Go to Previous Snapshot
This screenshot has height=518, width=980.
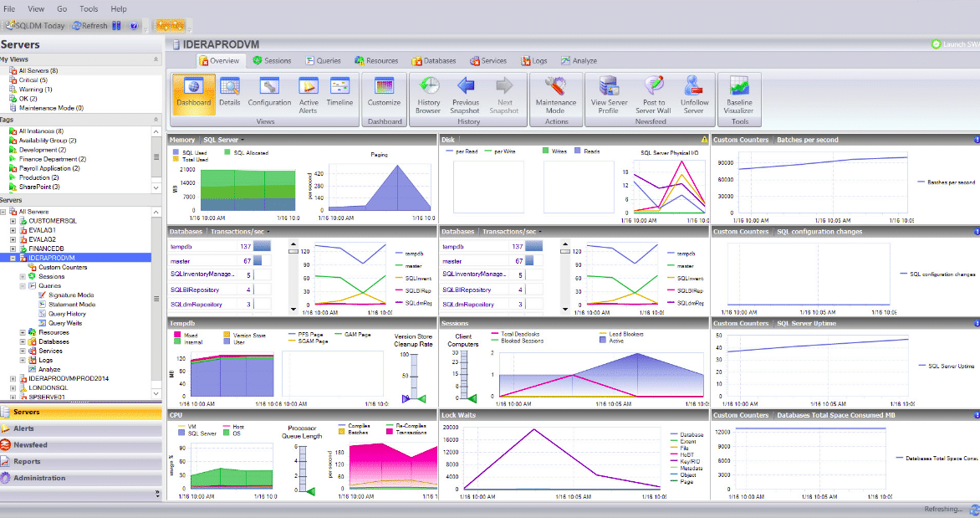(x=466, y=95)
